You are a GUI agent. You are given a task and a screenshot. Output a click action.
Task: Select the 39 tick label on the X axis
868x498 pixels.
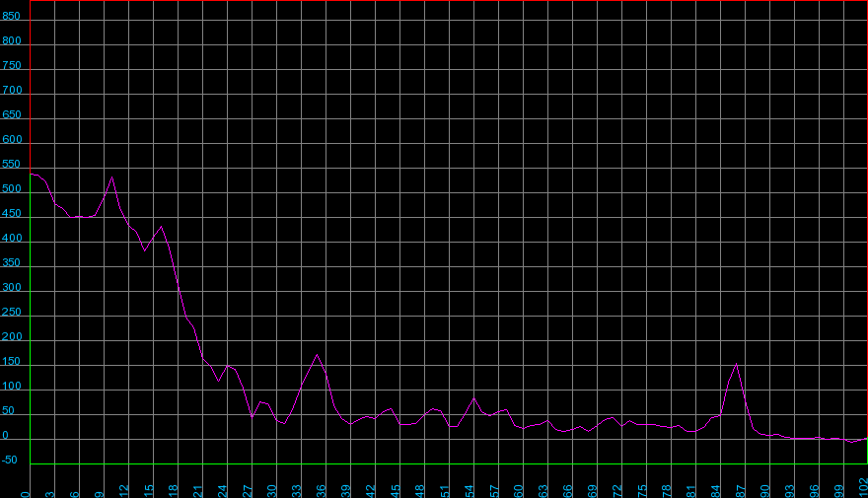click(345, 491)
